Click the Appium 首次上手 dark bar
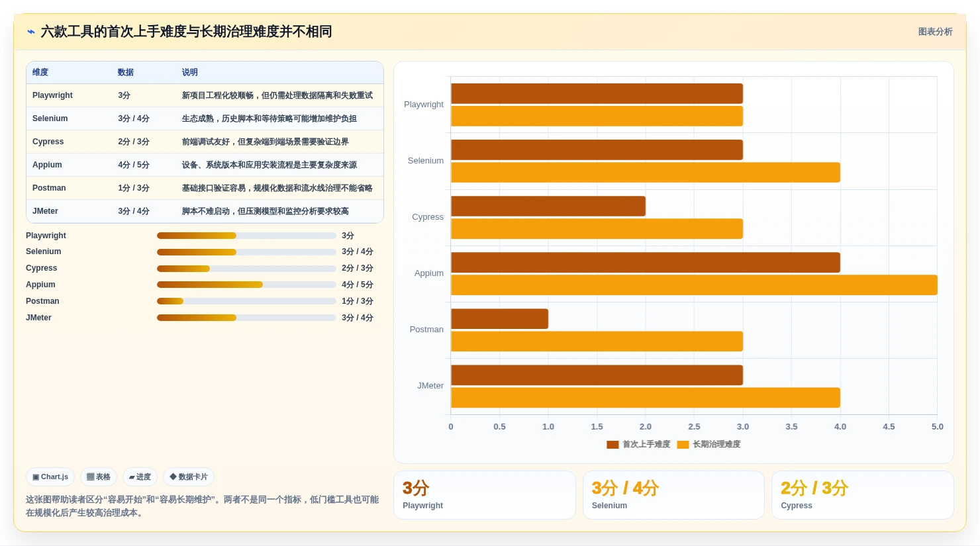This screenshot has height=546, width=980. pos(646,262)
